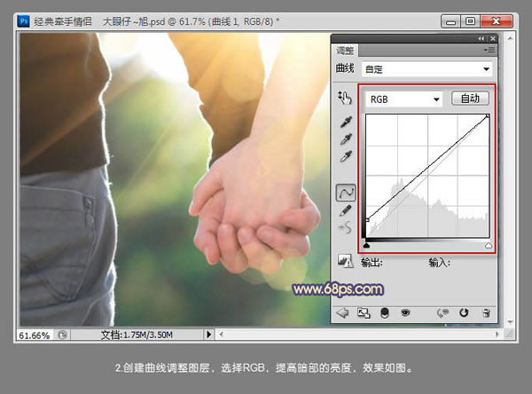Open status bar info arrow menu

click(209, 335)
